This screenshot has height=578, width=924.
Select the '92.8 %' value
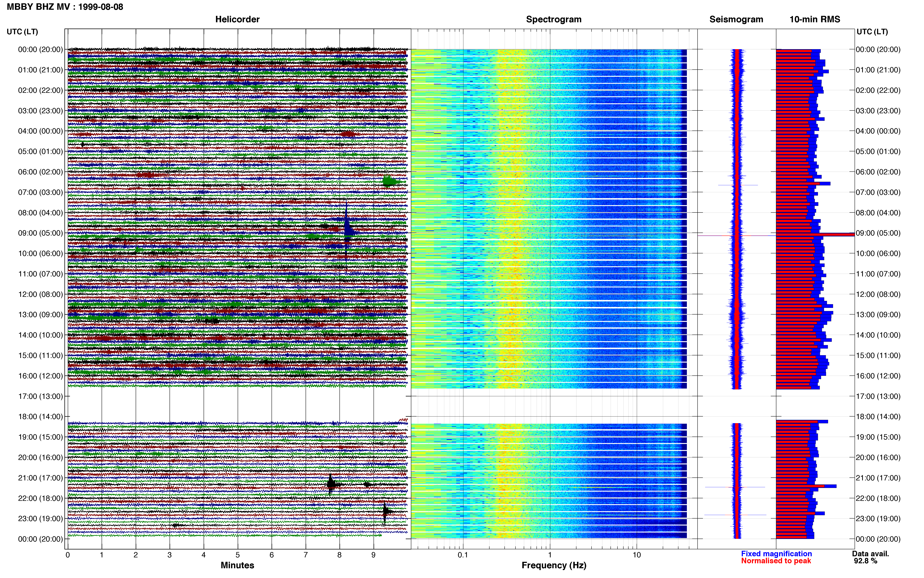[865, 561]
